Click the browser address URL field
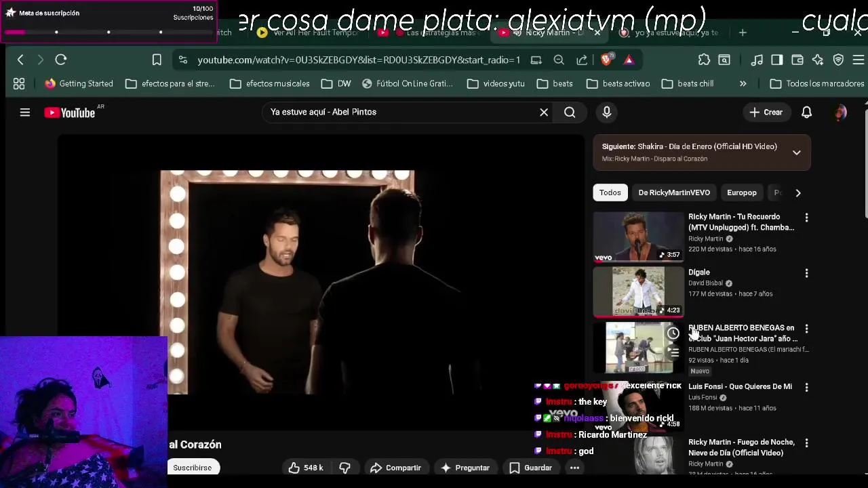Screen dimensions: 868x488 point(358,60)
